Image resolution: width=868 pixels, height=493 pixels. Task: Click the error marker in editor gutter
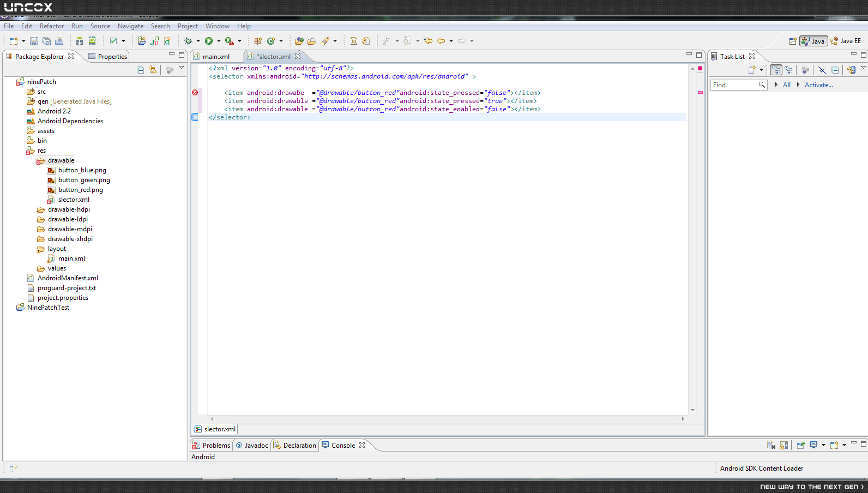pos(195,93)
